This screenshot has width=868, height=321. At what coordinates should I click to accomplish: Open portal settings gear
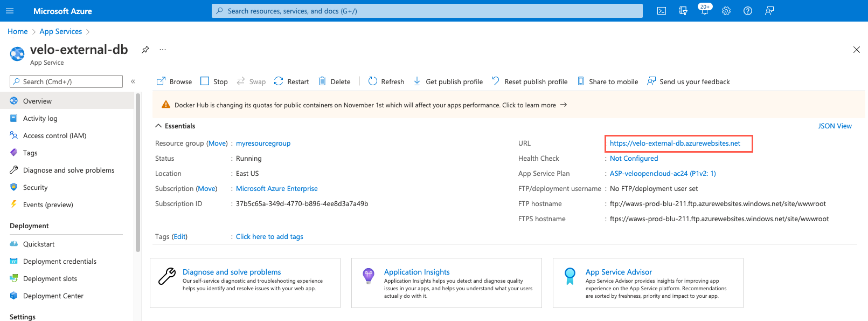726,11
